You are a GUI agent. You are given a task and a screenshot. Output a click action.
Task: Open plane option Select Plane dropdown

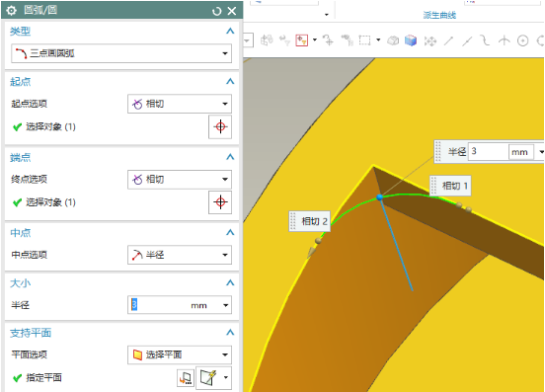pyautogui.click(x=180, y=354)
